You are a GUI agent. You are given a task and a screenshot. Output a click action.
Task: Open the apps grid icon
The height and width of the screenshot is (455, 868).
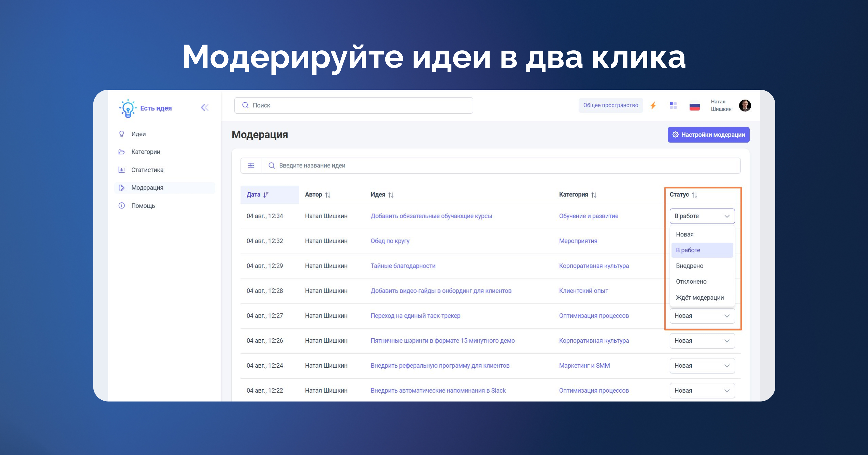point(673,105)
